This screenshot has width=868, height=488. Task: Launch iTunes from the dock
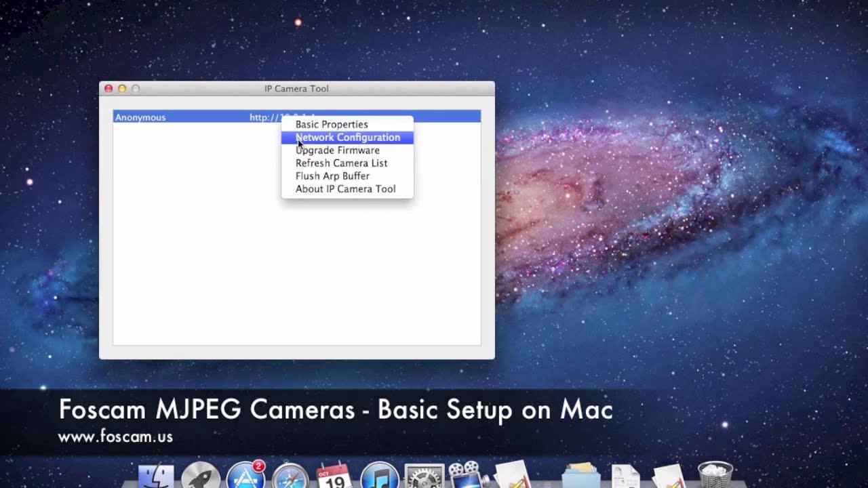pos(379,475)
